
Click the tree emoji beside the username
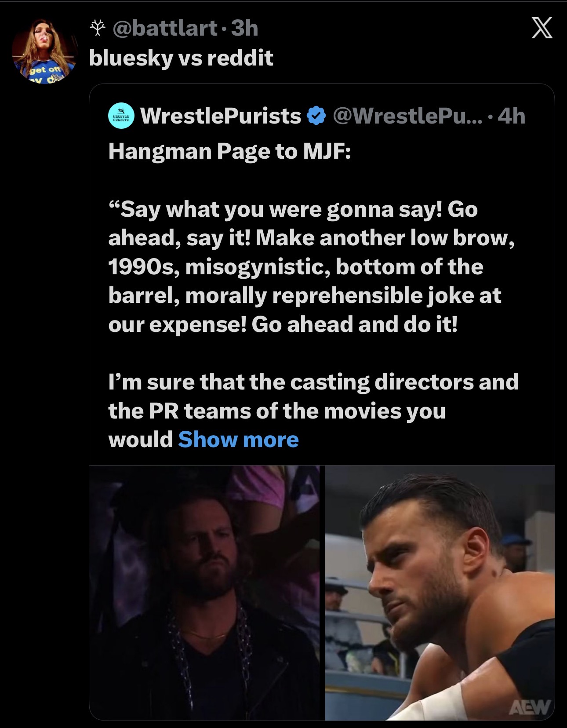tap(98, 29)
